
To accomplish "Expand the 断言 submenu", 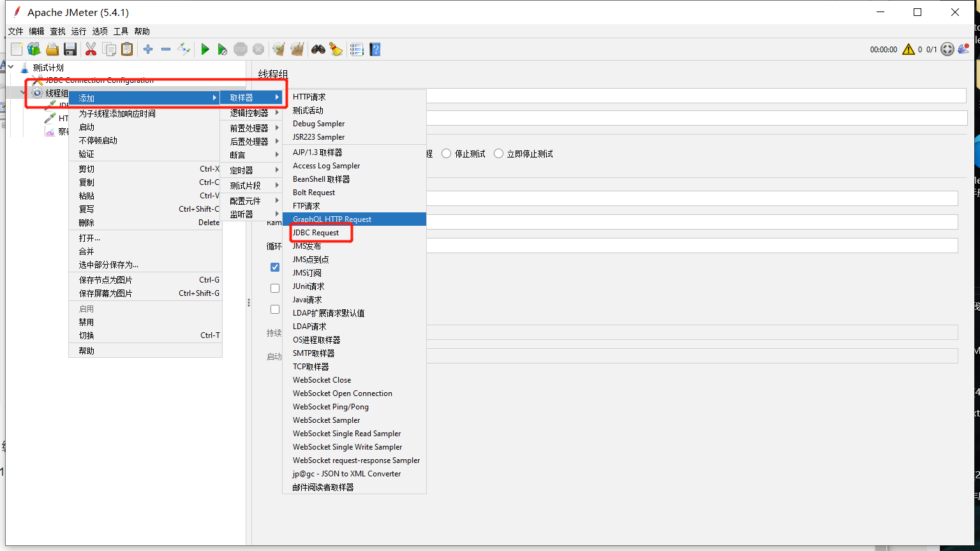I will coord(252,155).
